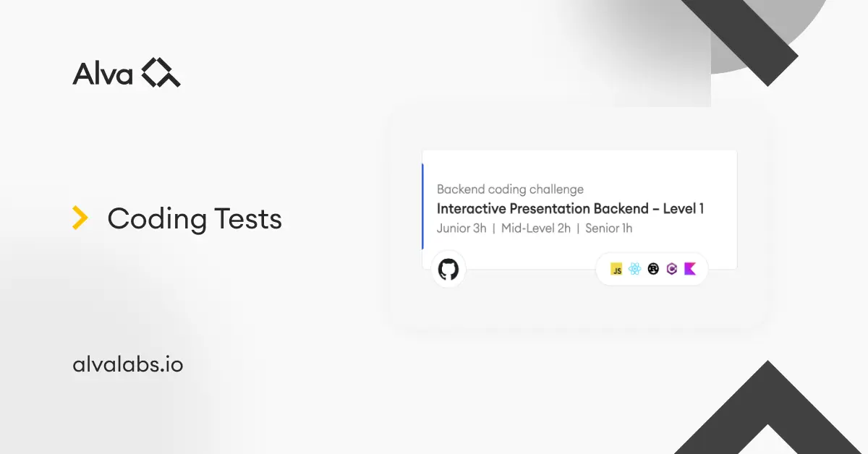Open the alvalabs.io link

[128, 364]
